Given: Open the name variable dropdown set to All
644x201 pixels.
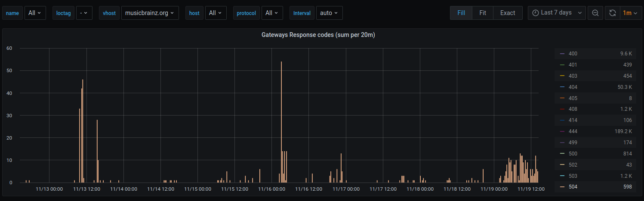Looking at the screenshot, I should coord(35,13).
